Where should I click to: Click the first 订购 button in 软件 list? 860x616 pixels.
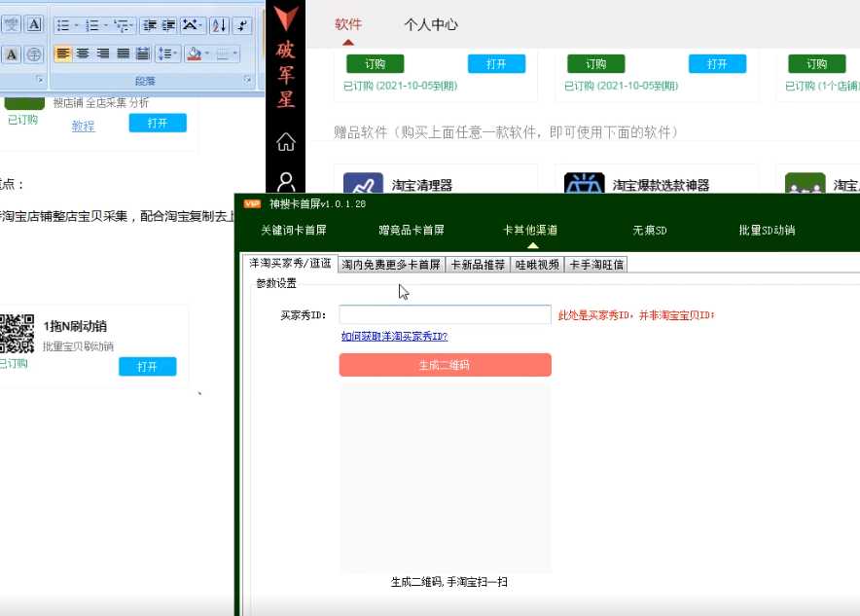[x=376, y=63]
